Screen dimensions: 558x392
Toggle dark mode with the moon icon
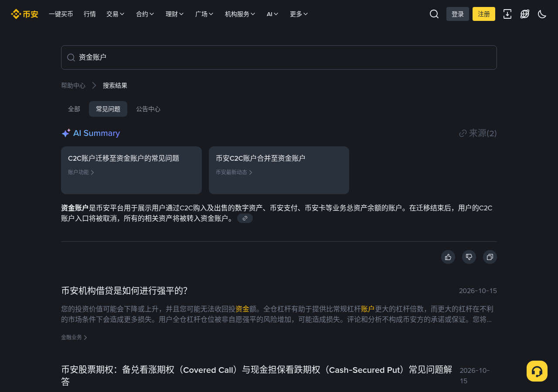(x=542, y=14)
